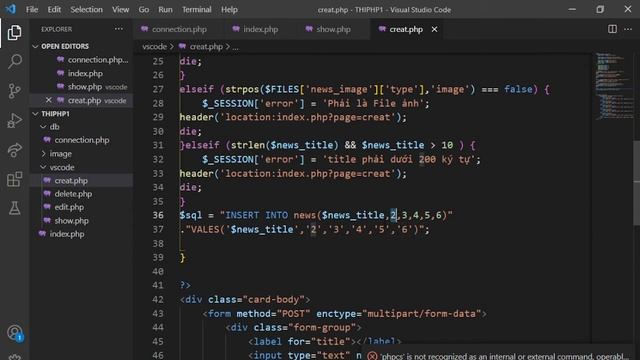The height and width of the screenshot is (360, 640).
Task: Open show.php from Open Editors
Action: coord(85,87)
